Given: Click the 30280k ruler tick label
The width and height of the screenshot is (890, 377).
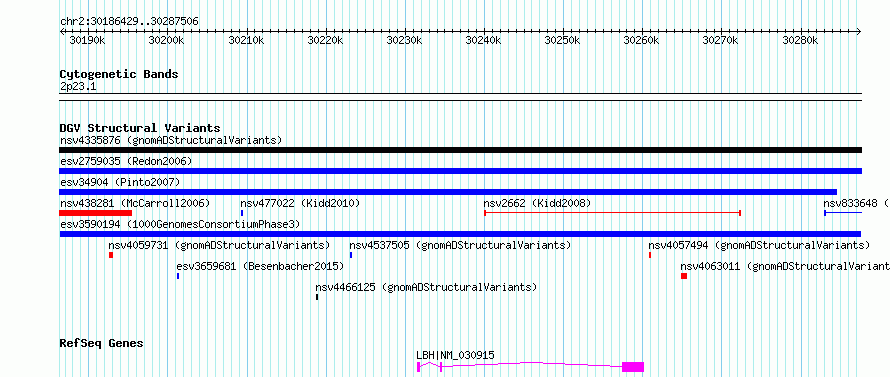Looking at the screenshot, I should [800, 40].
